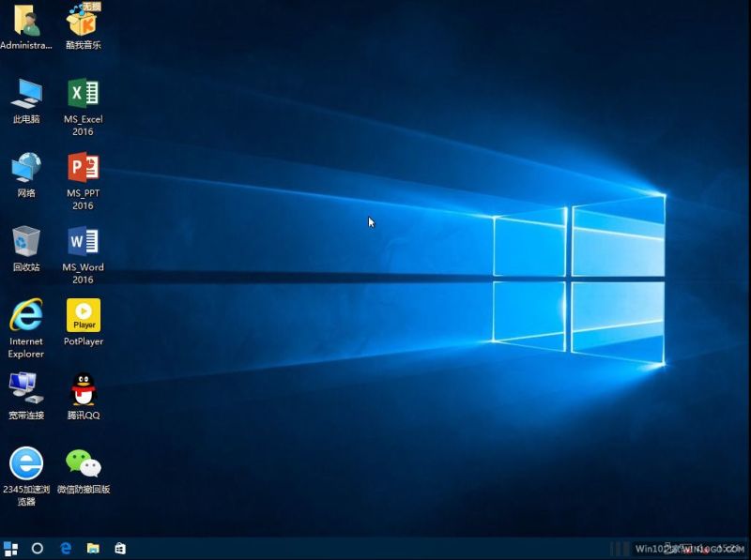This screenshot has width=751, height=560.
Task: Select the 此电脑 (This PC) desktop icon
Action: pos(26,94)
